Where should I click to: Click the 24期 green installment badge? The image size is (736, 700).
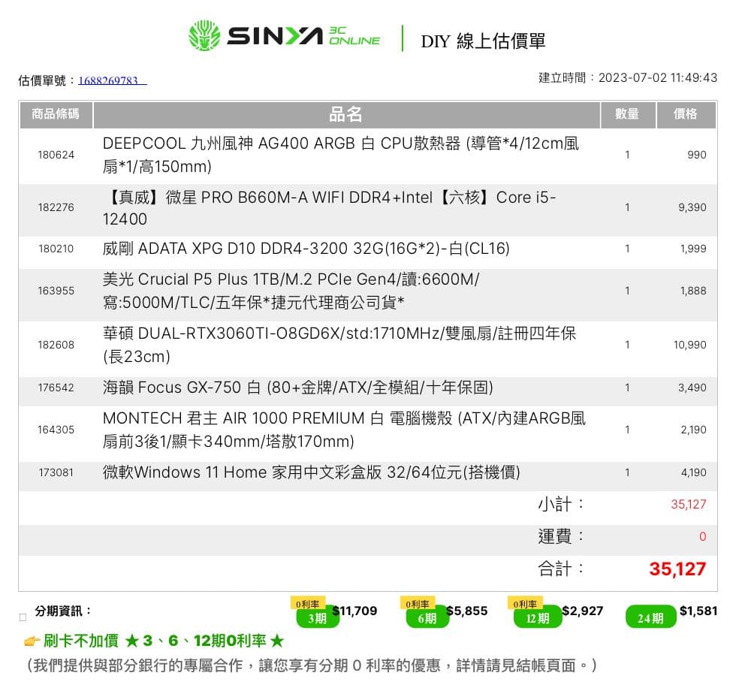click(650, 618)
